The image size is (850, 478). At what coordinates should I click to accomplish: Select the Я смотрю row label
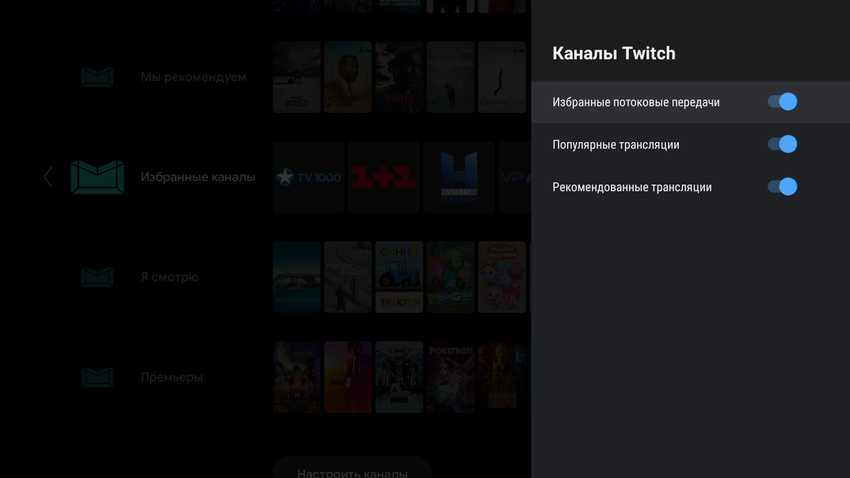click(170, 277)
